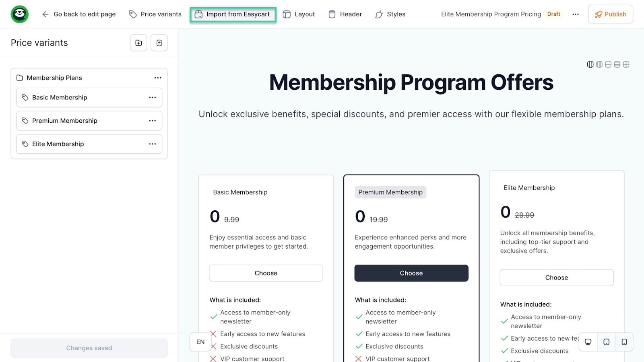Viewport: 644px width, 362px height.
Task: Add a new price variant bookmark icon
Action: tap(159, 43)
